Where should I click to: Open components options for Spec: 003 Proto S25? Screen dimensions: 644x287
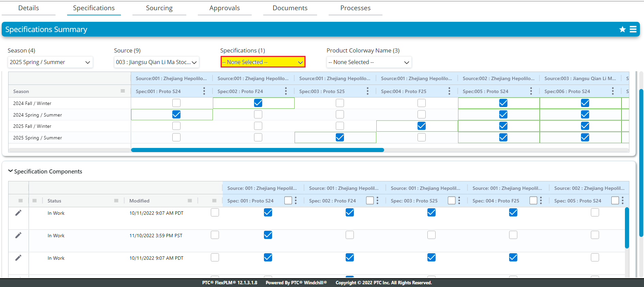pos(459,200)
